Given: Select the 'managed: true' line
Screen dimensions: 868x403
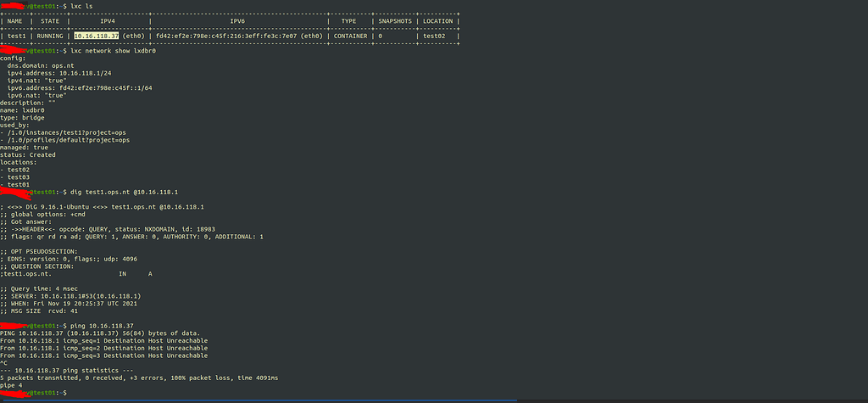Looking at the screenshot, I should tap(24, 148).
